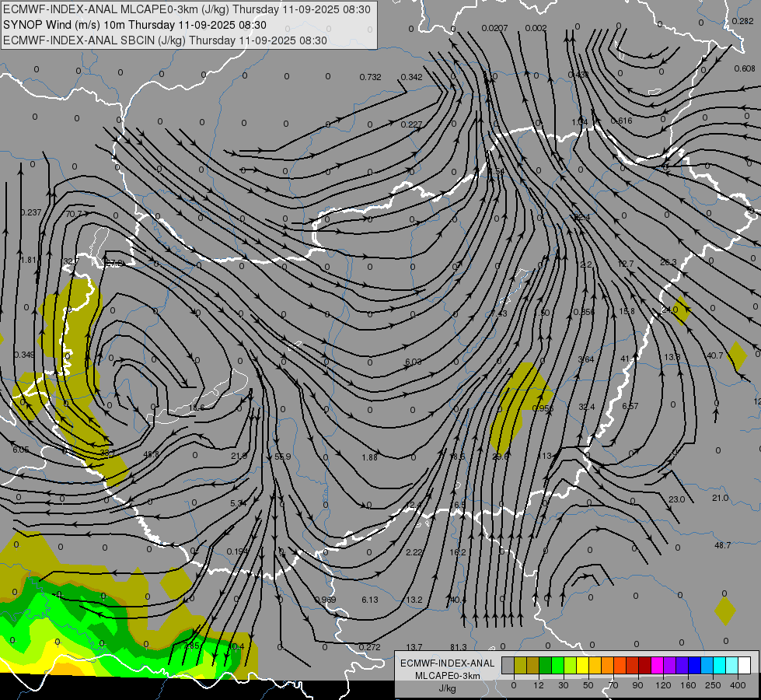Click the map value 55.9
The image size is (761, 700).
tap(282, 457)
